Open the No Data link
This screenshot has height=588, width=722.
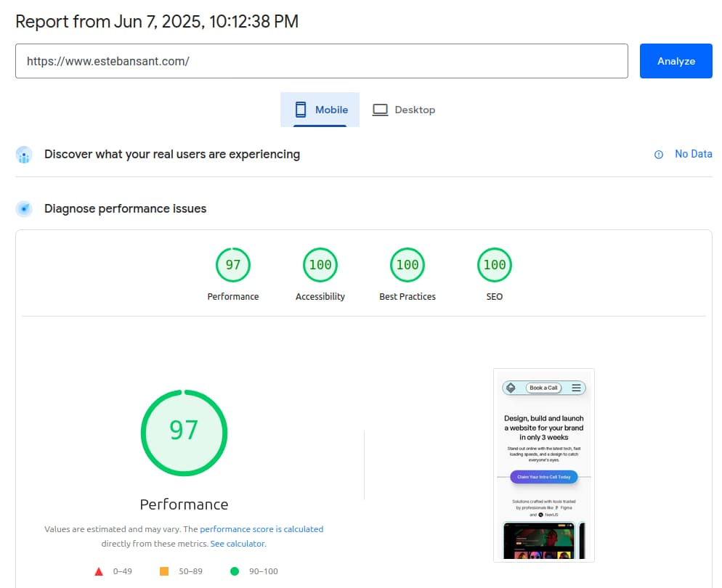[693, 155]
